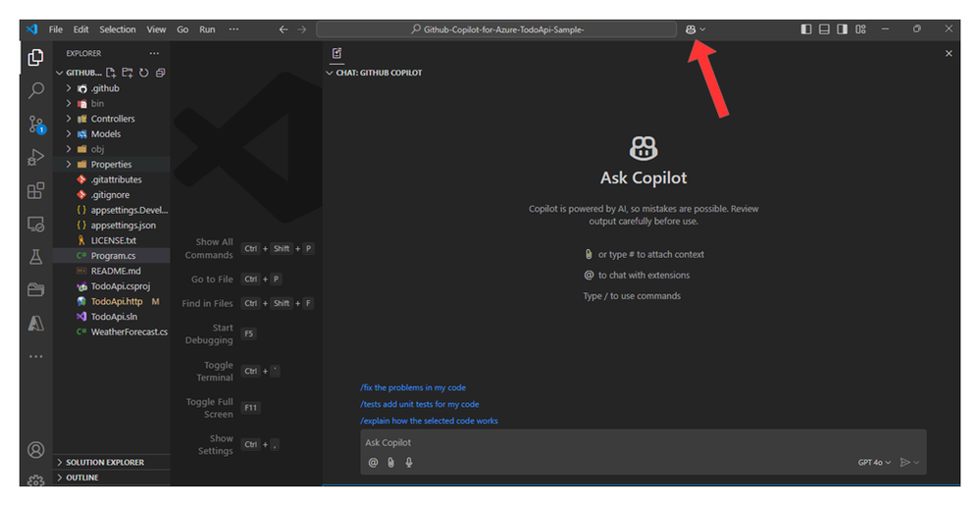This screenshot has width=980, height=506.
Task: Open the Go menu
Action: 182,29
